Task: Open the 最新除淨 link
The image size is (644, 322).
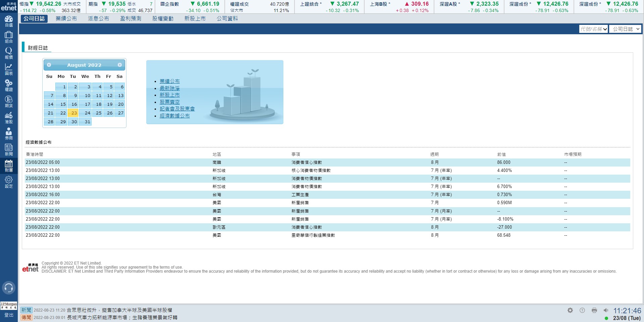Action: pyautogui.click(x=169, y=88)
